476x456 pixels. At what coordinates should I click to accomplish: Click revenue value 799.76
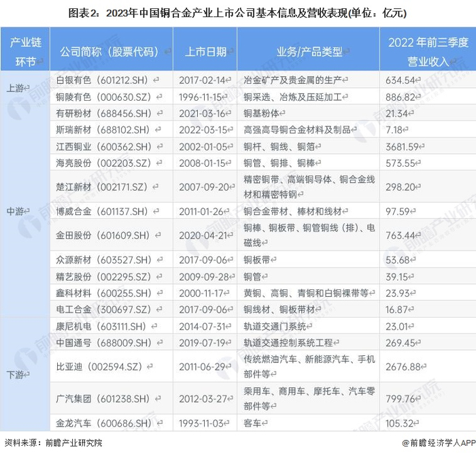(x=400, y=399)
